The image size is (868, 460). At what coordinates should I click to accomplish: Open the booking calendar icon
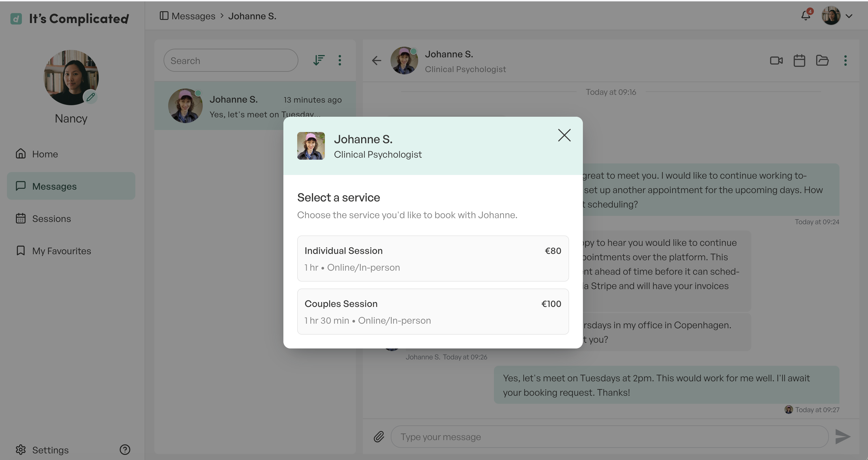pos(799,61)
